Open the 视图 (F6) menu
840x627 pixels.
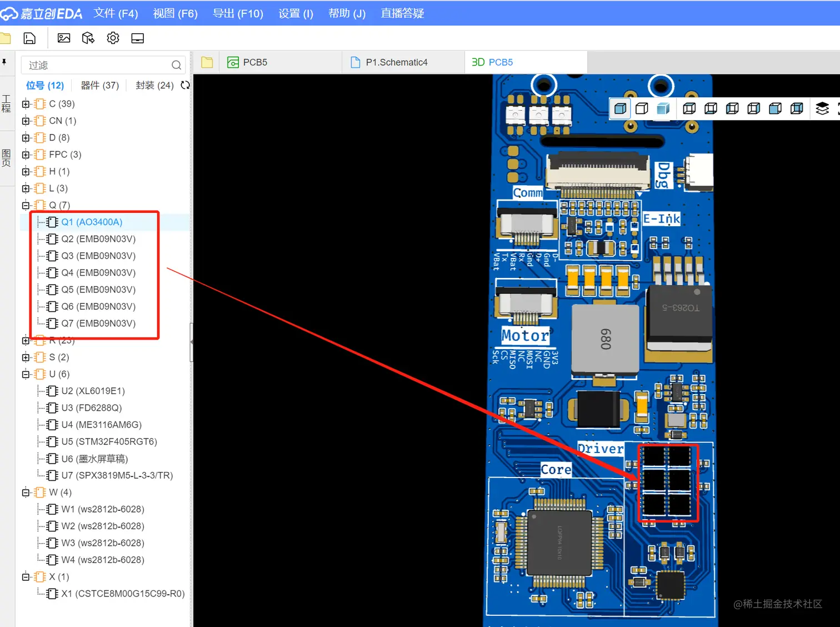tap(175, 13)
